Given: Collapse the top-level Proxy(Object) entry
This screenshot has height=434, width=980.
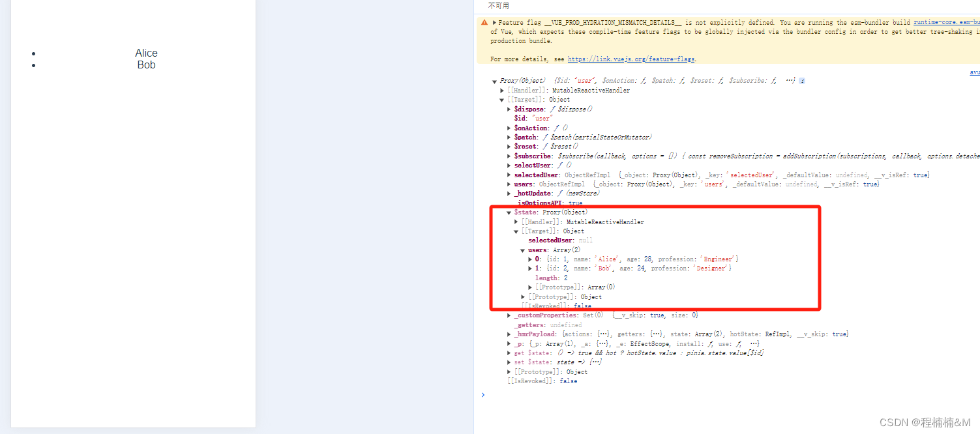Looking at the screenshot, I should point(495,81).
